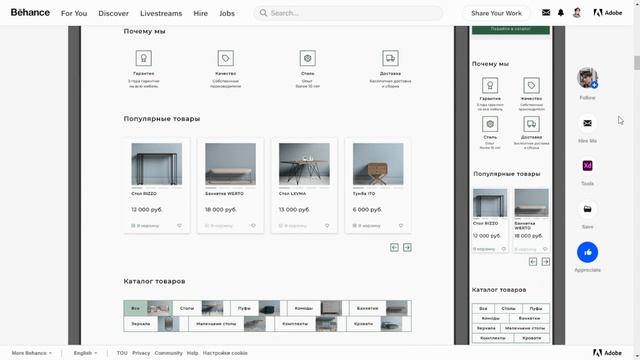Click the Share Your Work button
This screenshot has width=640, height=360.
click(x=496, y=13)
